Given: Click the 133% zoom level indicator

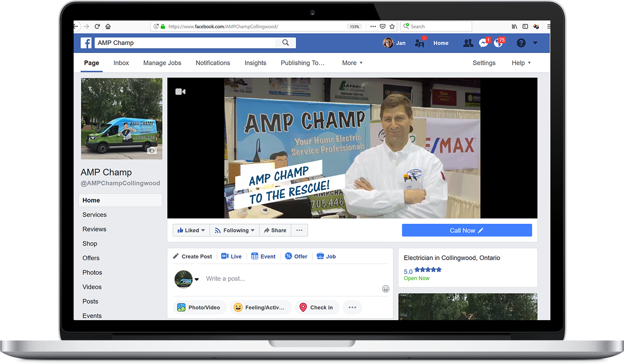Looking at the screenshot, I should (x=354, y=27).
